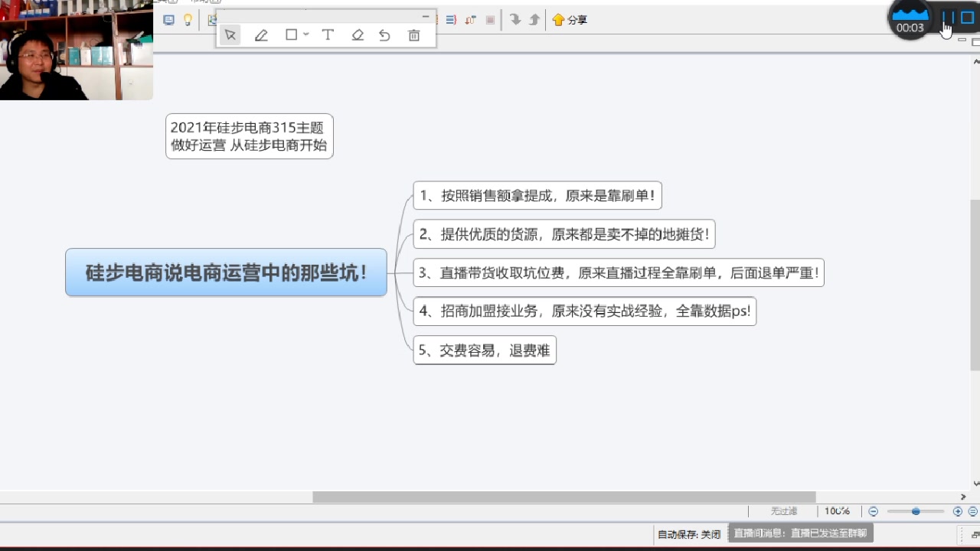Stop the screen recording
This screenshot has width=980, height=551.
(967, 18)
